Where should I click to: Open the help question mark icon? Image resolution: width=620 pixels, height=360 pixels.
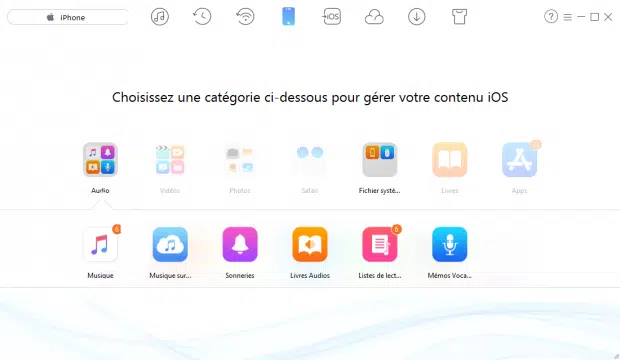[551, 17]
